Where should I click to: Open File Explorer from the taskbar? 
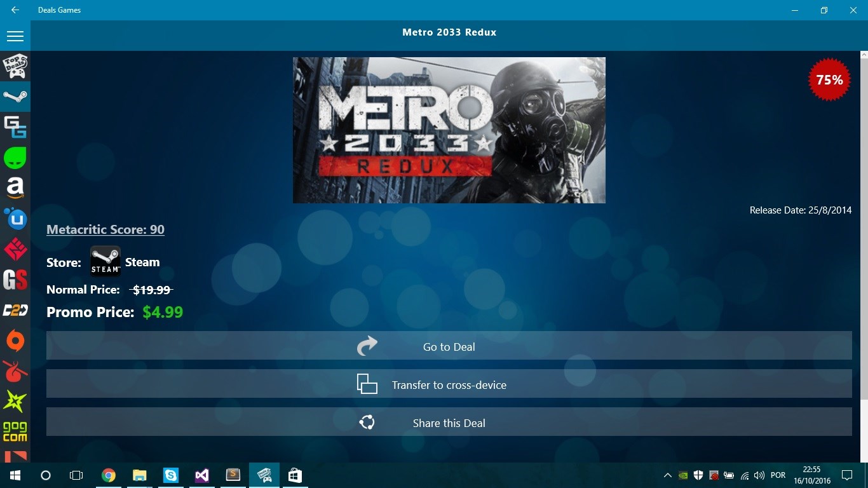pyautogui.click(x=139, y=475)
